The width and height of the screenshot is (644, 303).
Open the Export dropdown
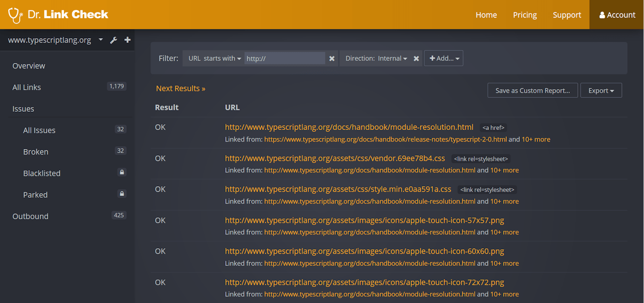click(x=601, y=91)
